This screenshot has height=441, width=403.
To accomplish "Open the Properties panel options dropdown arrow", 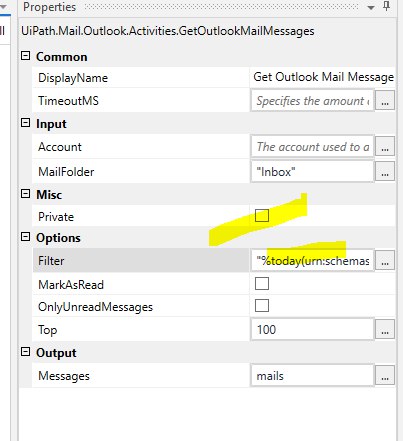I will pyautogui.click(x=371, y=7).
